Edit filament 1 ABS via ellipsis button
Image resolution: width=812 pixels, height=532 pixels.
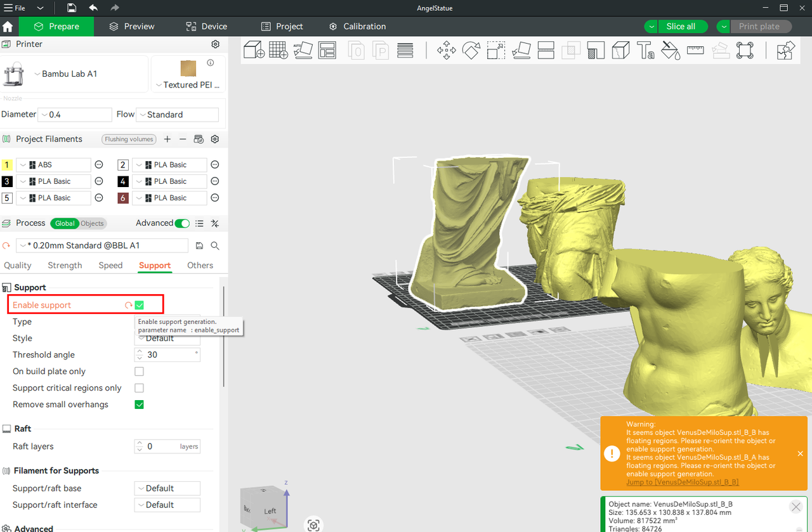99,165
